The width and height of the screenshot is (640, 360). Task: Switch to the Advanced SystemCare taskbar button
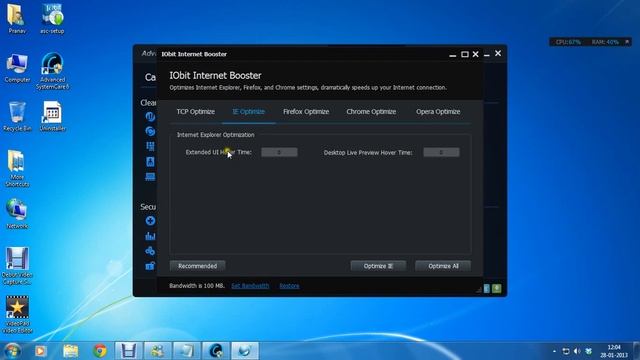tap(216, 351)
